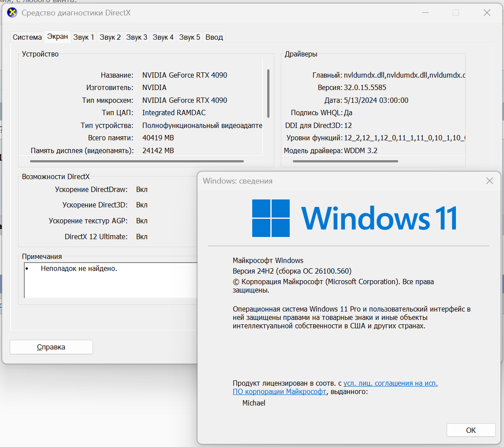The width and height of the screenshot is (504, 447).
Task: Click the DirectX 12 Ultimate status Вкл
Action: click(x=142, y=237)
